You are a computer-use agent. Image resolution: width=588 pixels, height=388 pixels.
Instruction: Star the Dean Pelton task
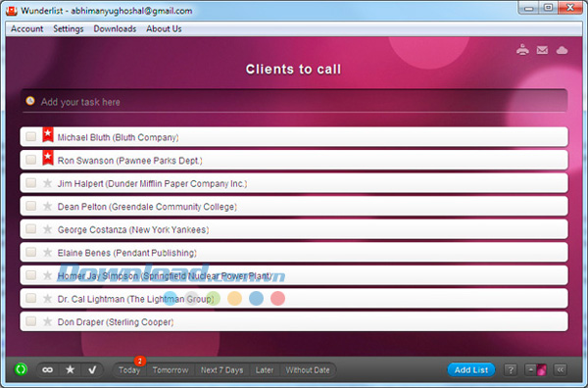(x=47, y=206)
